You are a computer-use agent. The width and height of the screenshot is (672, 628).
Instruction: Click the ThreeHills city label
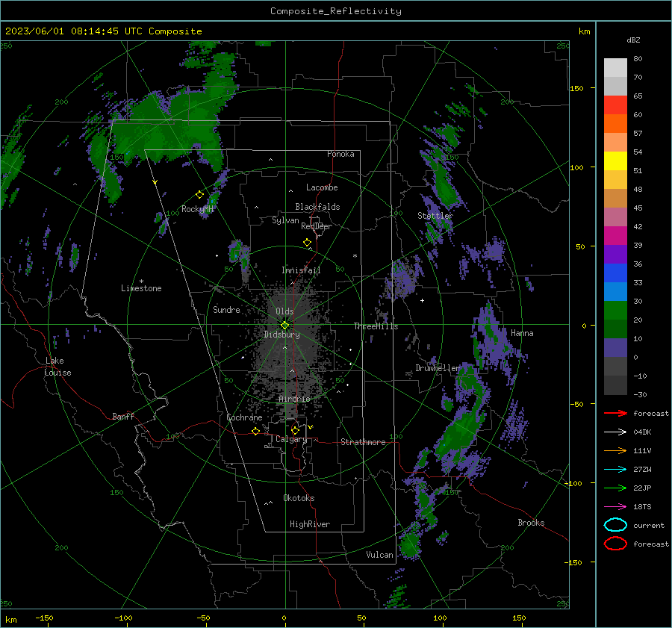(x=376, y=326)
